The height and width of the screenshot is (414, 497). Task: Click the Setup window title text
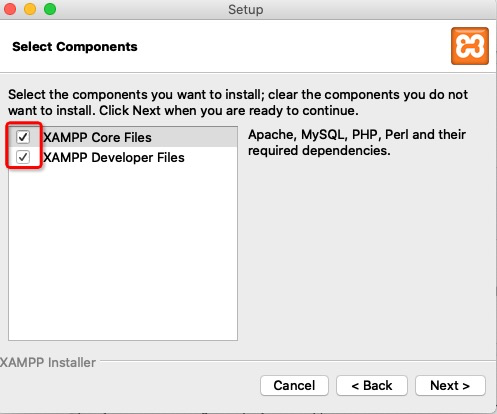click(246, 9)
